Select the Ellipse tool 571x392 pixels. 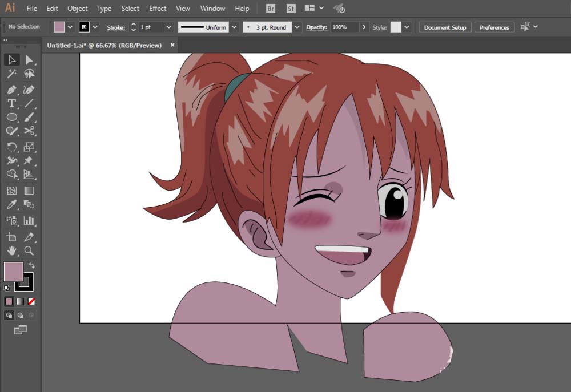pyautogui.click(x=11, y=117)
